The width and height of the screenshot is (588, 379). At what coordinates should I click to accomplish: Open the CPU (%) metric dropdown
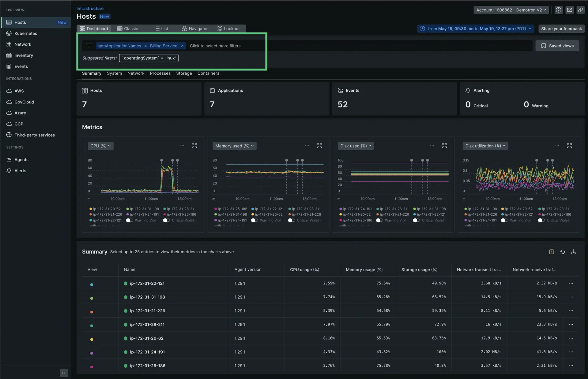click(100, 146)
